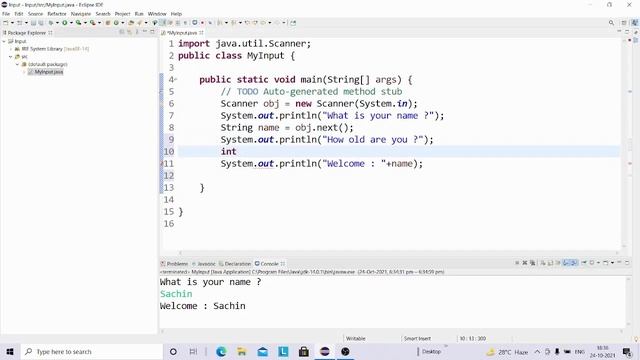This screenshot has width=640, height=360.
Task: Open the Source menu
Action: tap(35, 13)
